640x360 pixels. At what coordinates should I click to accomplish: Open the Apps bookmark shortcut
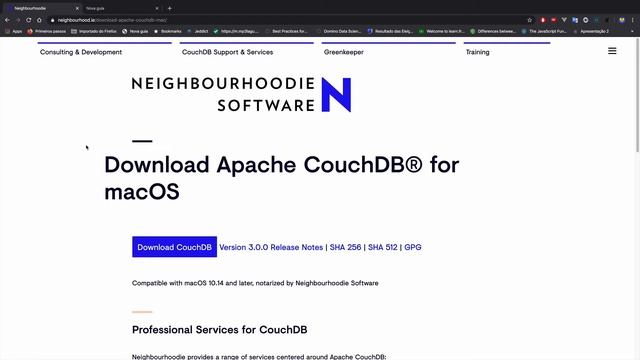pyautogui.click(x=13, y=31)
